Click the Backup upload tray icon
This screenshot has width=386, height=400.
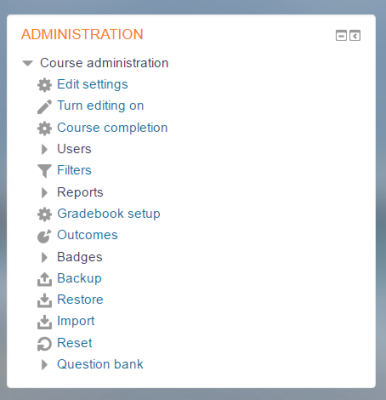click(x=44, y=279)
